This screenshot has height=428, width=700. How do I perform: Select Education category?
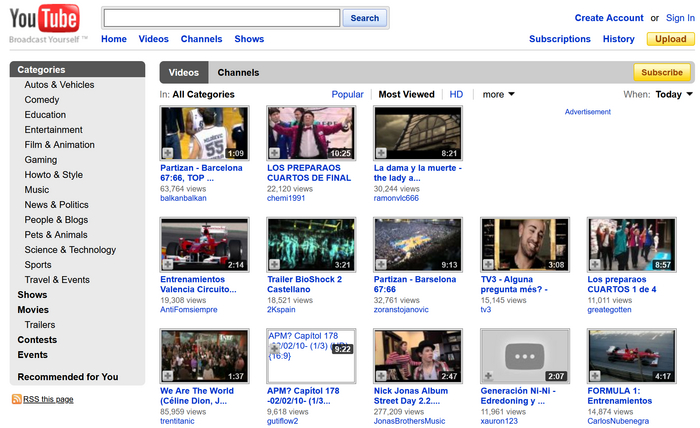(x=45, y=115)
